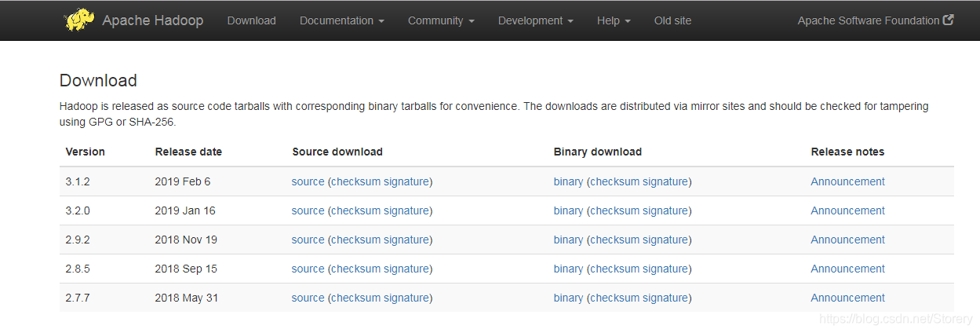Go to Apache Hadoop home title
This screenshot has width=980, height=333.
152,20
